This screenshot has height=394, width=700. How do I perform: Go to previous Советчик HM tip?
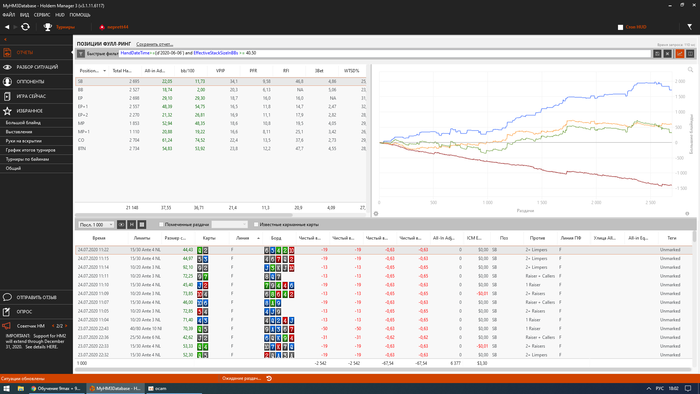click(x=53, y=326)
